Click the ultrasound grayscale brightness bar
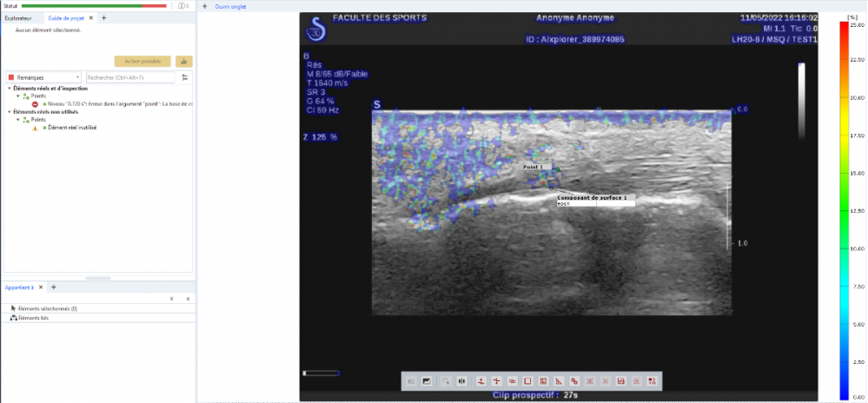This screenshot has width=868, height=403. [x=801, y=100]
